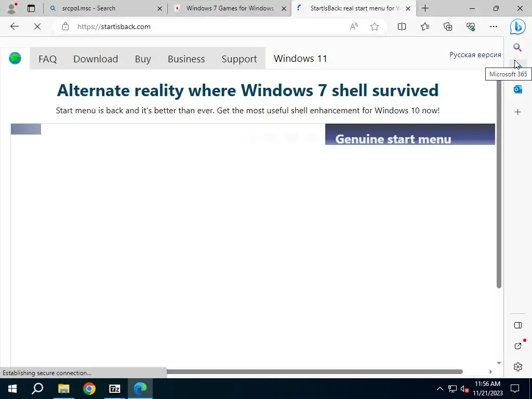Click scroll down arrow on page scrollbar
The image size is (532, 399).
pos(499,363)
